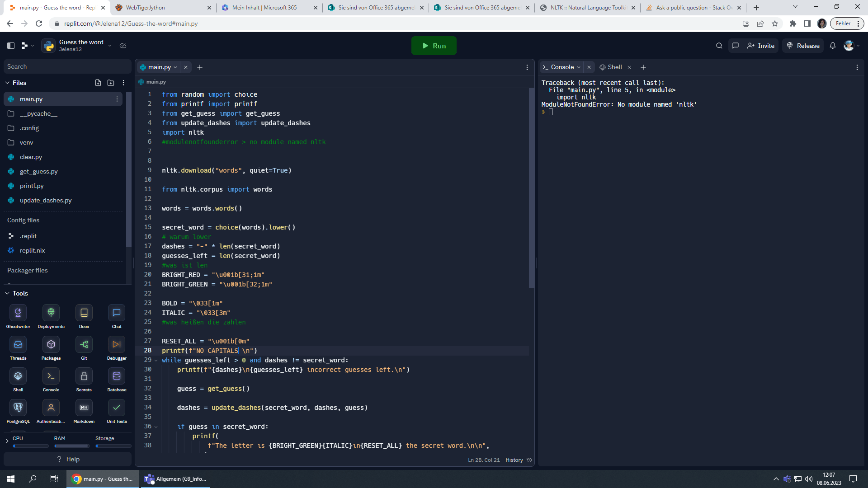Open the Secrets tool
Image resolution: width=868 pixels, height=488 pixels.
point(84,376)
